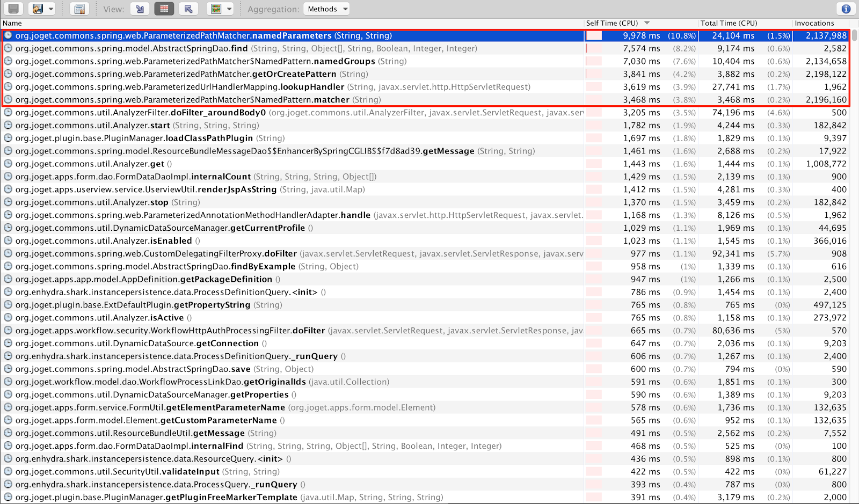Select the ResourceBundleMessageDao getMessage method row

point(425,151)
